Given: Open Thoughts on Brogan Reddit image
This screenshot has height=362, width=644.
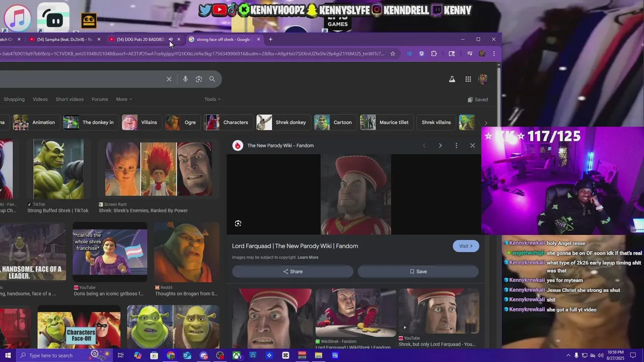Looking at the screenshot, I should point(186,252).
